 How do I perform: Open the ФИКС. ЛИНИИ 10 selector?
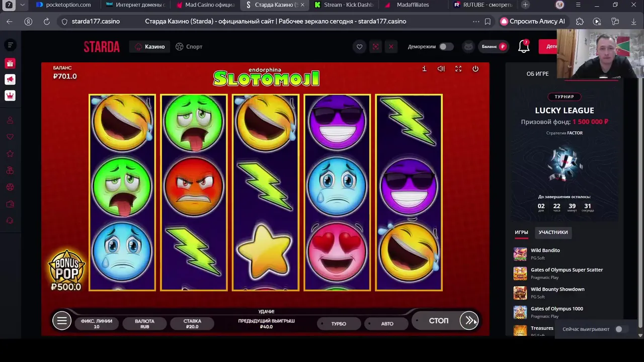pos(97,324)
